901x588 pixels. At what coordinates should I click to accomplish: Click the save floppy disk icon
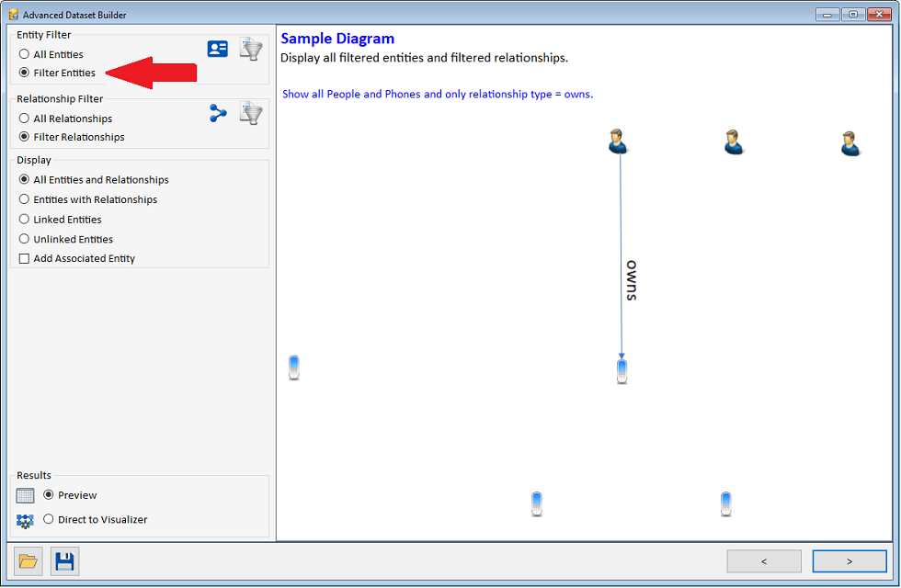[64, 561]
